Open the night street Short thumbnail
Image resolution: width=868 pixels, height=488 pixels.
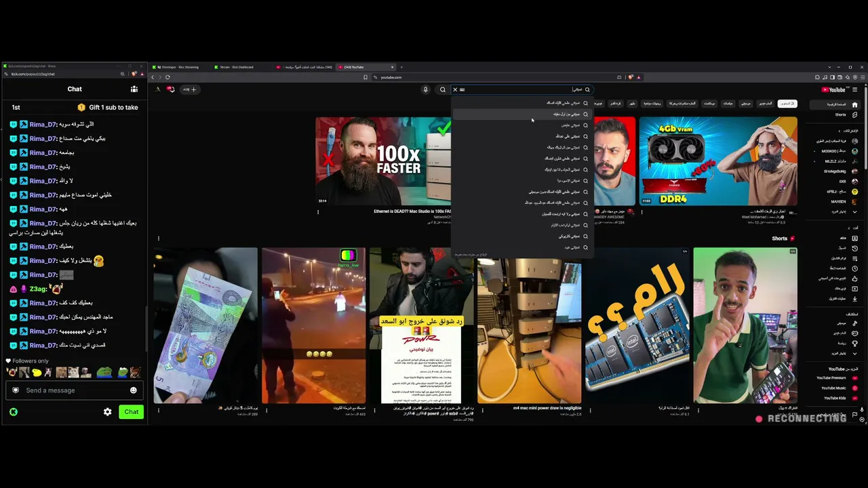[x=313, y=325]
